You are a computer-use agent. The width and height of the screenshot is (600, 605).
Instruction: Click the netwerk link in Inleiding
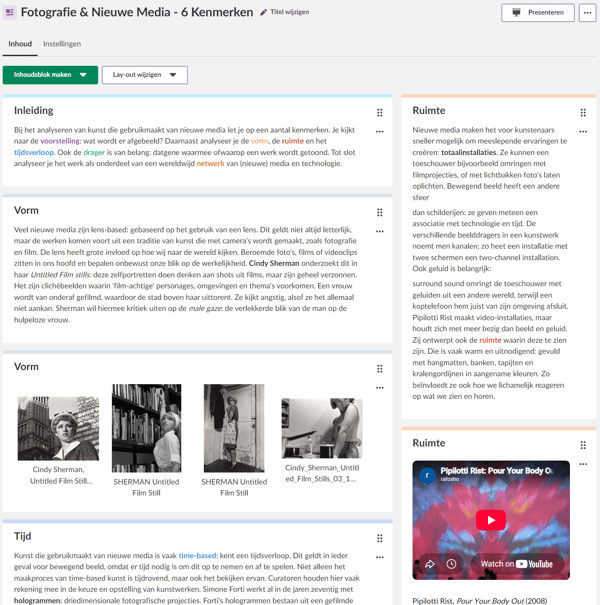tap(210, 164)
